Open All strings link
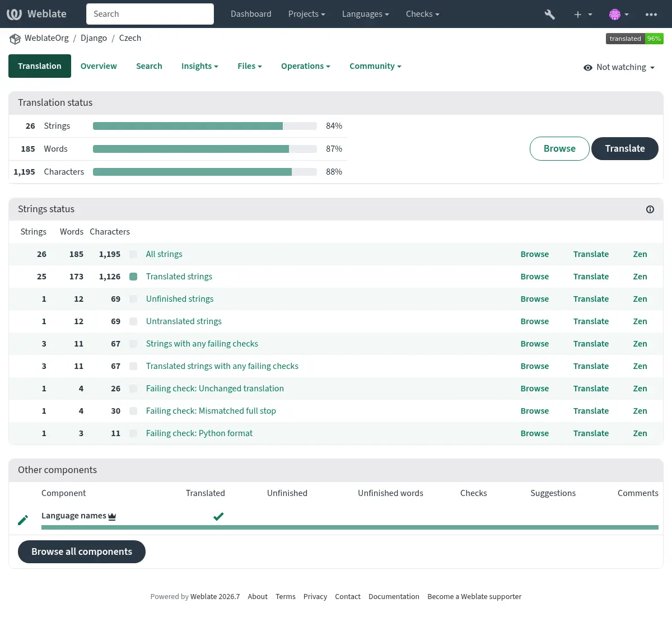Screen dimensions: 672x636 164,254
